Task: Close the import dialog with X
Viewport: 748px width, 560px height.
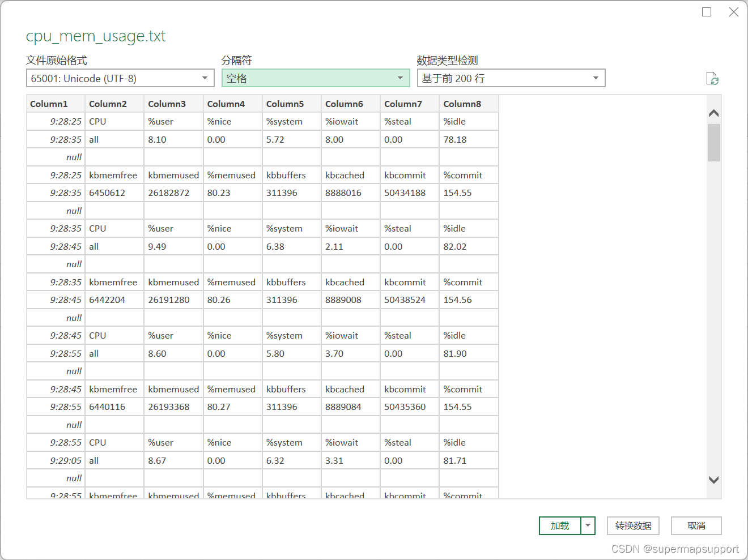Action: coord(734,12)
